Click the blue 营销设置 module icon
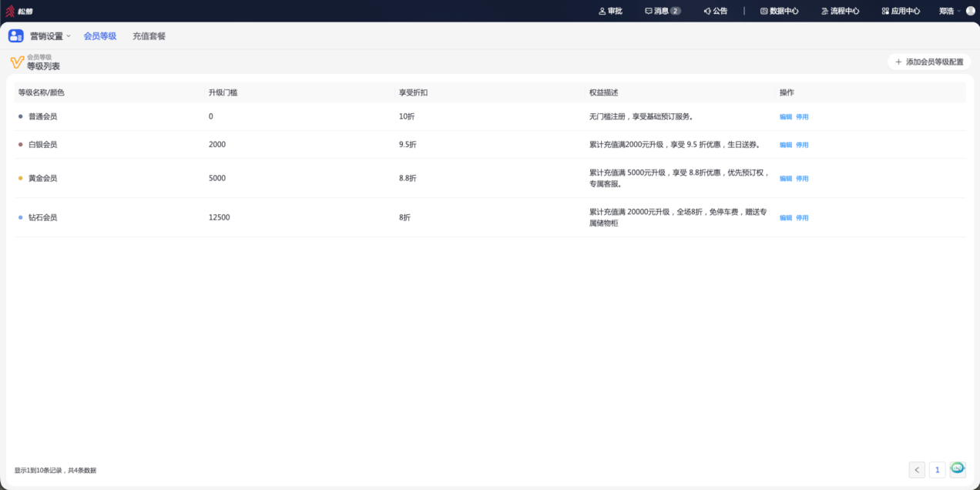 pyautogui.click(x=16, y=35)
